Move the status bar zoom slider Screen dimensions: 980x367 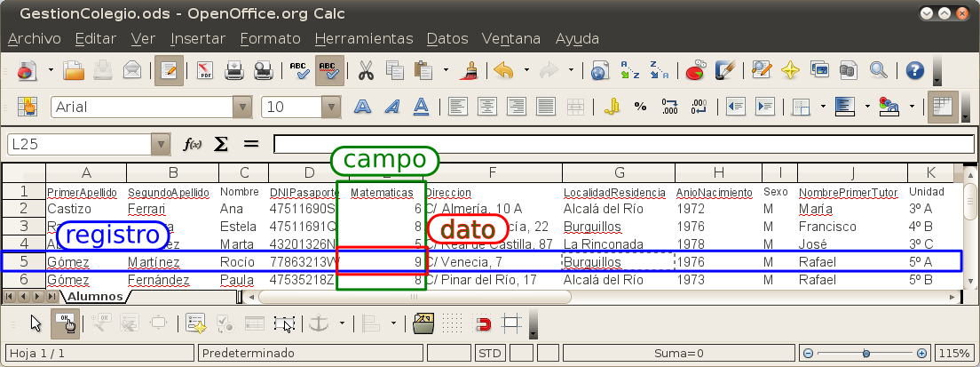(x=865, y=354)
